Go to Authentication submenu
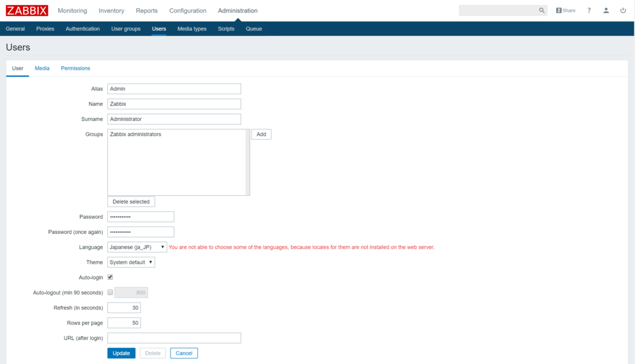 coord(82,29)
